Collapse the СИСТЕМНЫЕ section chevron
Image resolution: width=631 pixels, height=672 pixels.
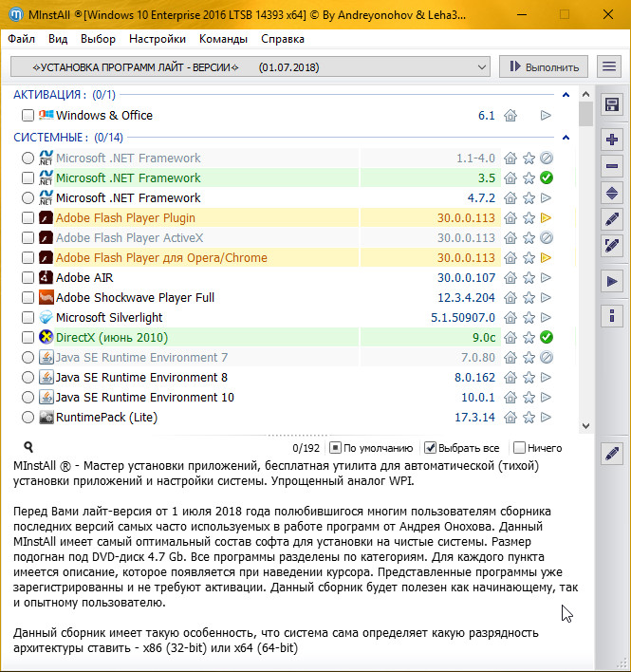pyautogui.click(x=566, y=138)
